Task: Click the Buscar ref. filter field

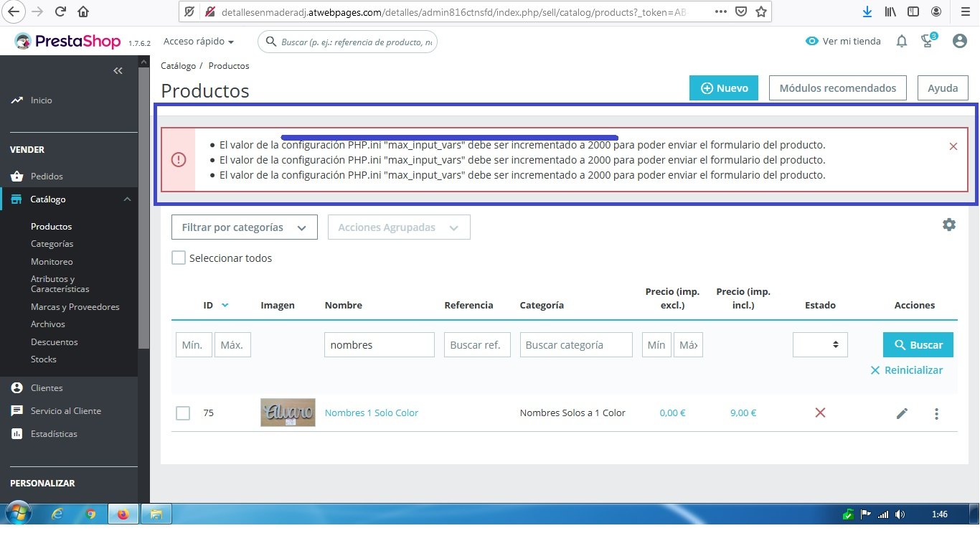Action: point(477,344)
